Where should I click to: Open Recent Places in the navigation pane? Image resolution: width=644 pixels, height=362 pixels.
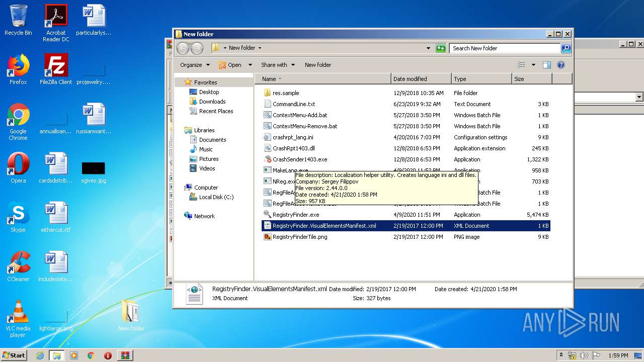(216, 111)
